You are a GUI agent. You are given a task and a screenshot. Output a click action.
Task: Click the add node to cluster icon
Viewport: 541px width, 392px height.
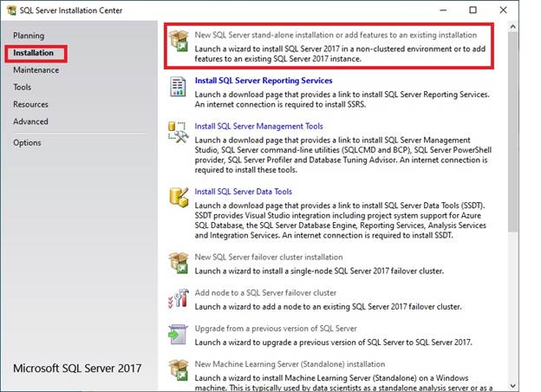[179, 299]
